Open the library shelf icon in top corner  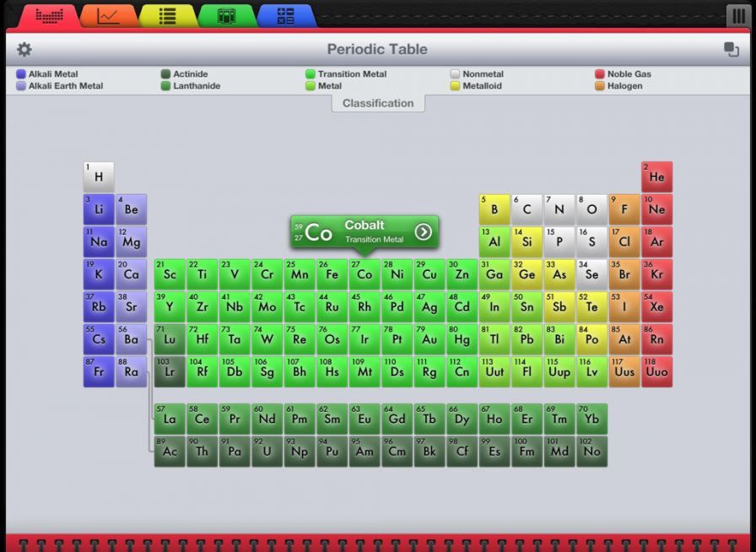pos(737,15)
